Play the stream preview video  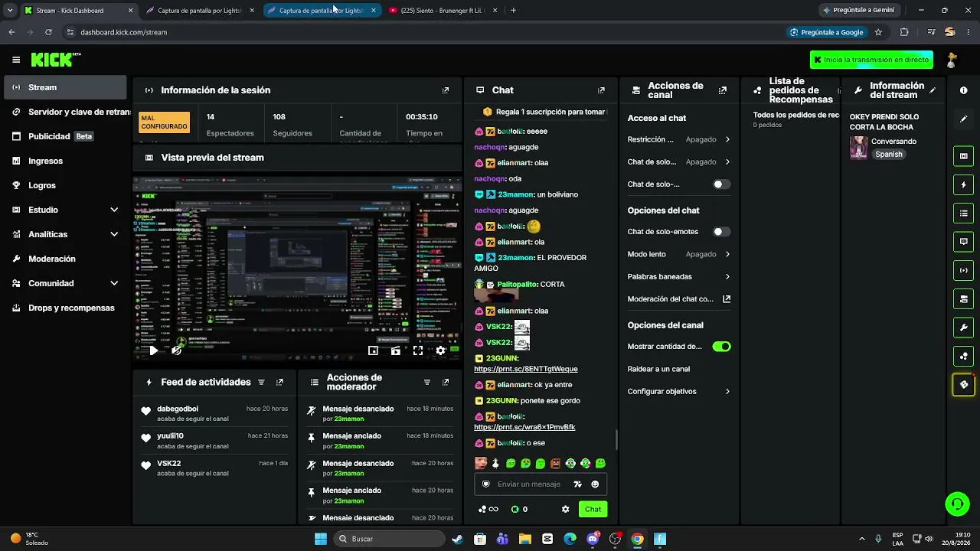[x=153, y=350]
